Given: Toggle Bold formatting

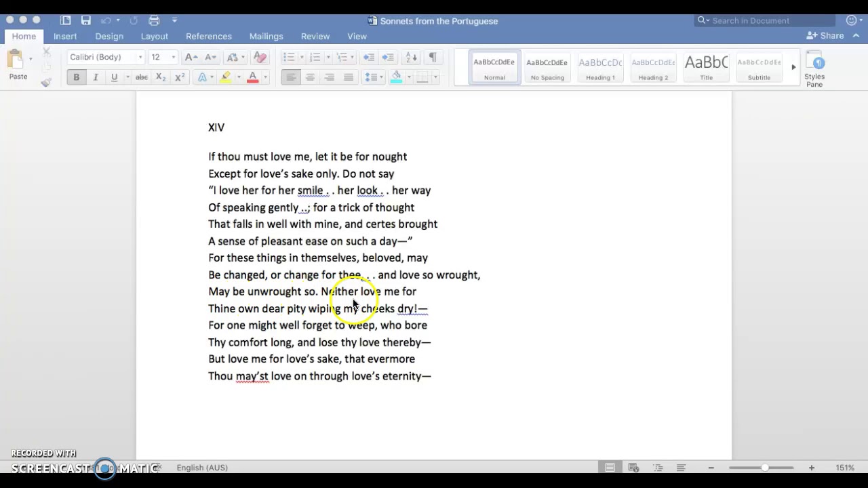Looking at the screenshot, I should tap(76, 77).
